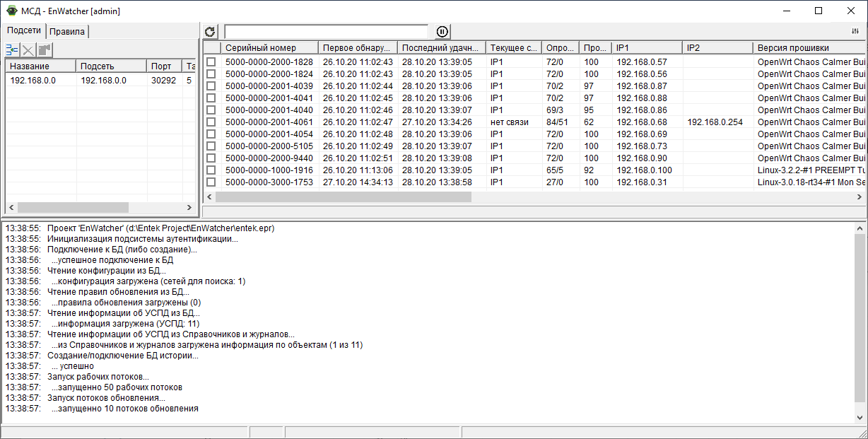The width and height of the screenshot is (868, 439).
Task: Click the add subnet icon
Action: (13, 49)
